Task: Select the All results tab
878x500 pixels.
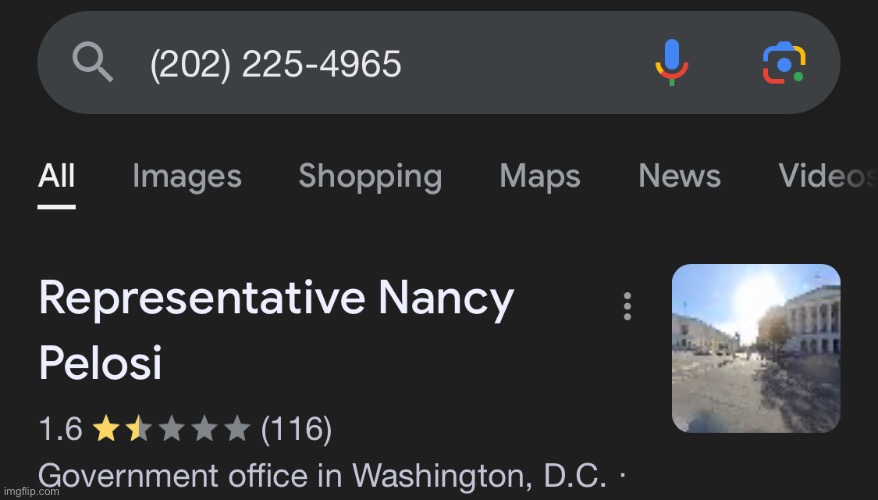Action: pos(56,177)
